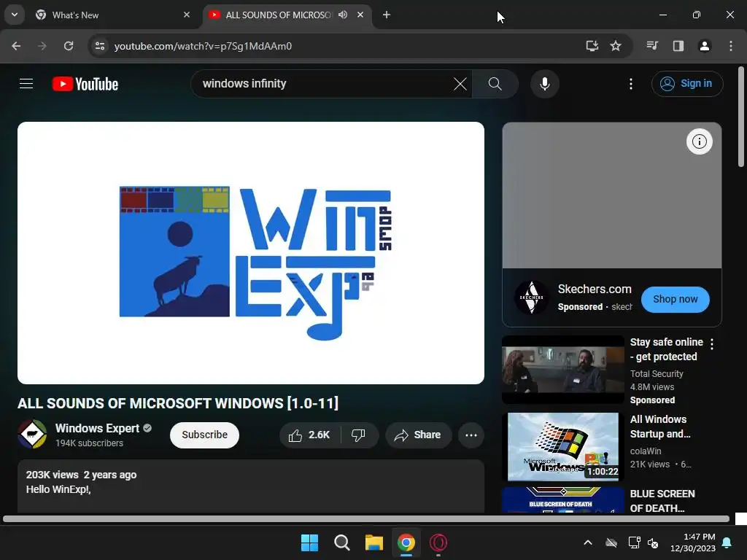Go back to previous page
This screenshot has width=747, height=560.
pos(16,46)
